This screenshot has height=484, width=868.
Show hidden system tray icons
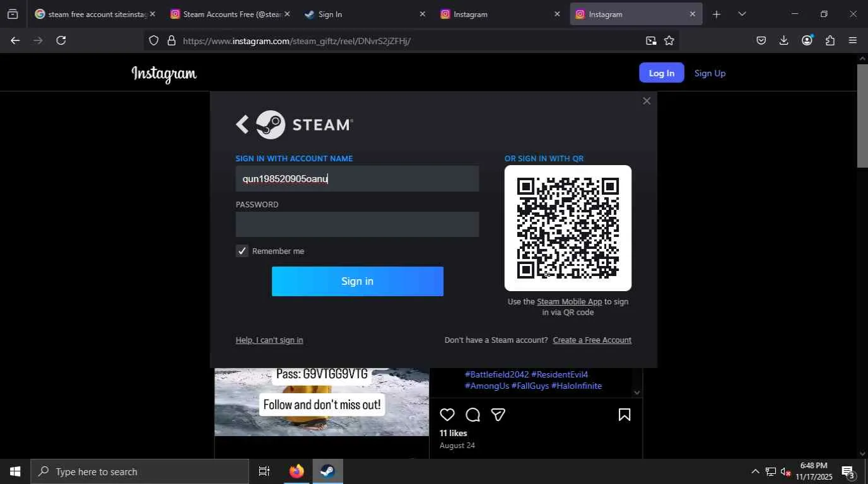755,471
